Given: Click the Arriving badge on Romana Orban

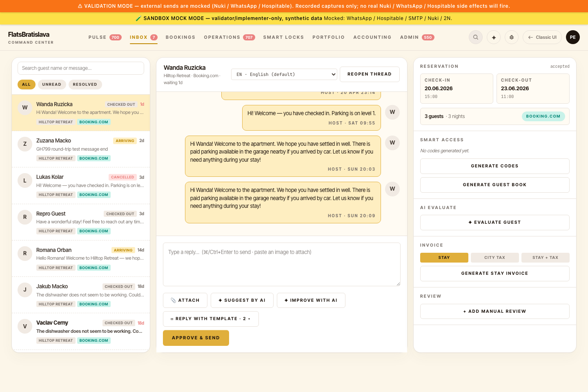Looking at the screenshot, I should [x=123, y=250].
